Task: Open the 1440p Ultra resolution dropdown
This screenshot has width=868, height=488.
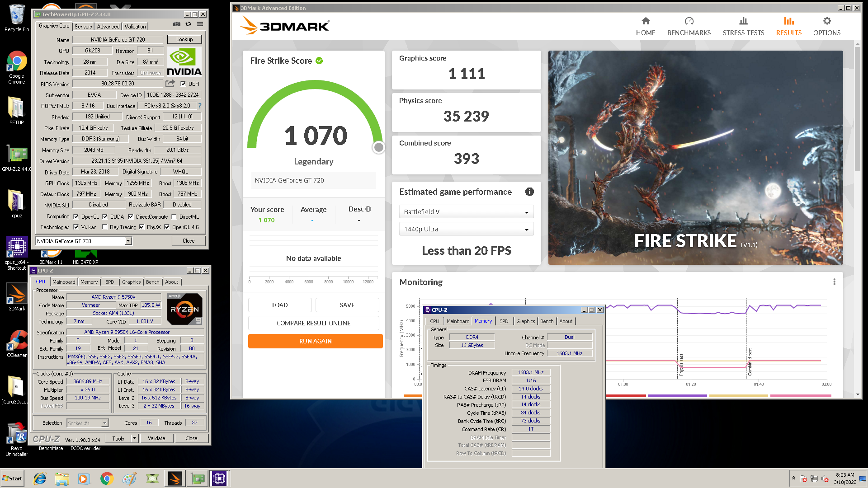Action: point(466,229)
